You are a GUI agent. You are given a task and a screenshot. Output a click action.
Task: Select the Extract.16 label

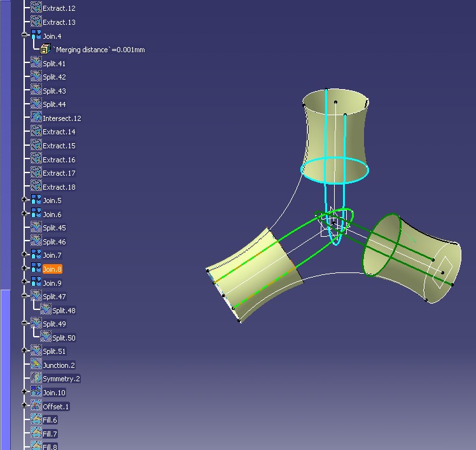pos(59,160)
